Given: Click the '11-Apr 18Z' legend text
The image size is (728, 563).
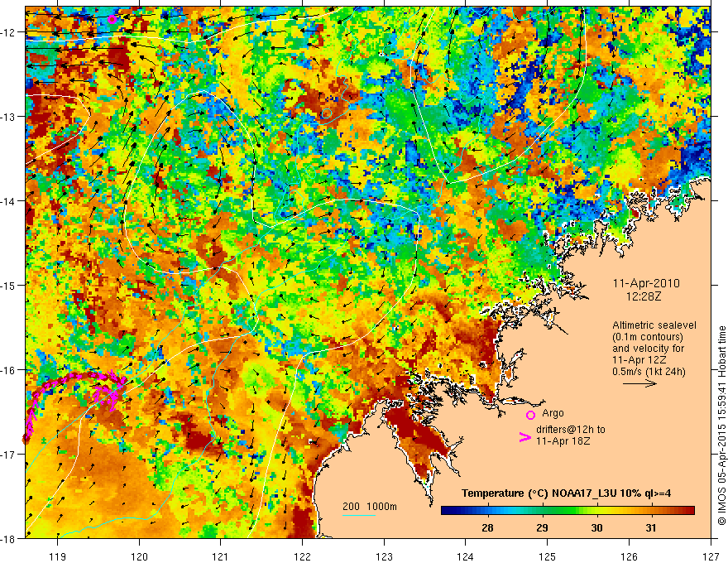Looking at the screenshot, I should (x=563, y=440).
